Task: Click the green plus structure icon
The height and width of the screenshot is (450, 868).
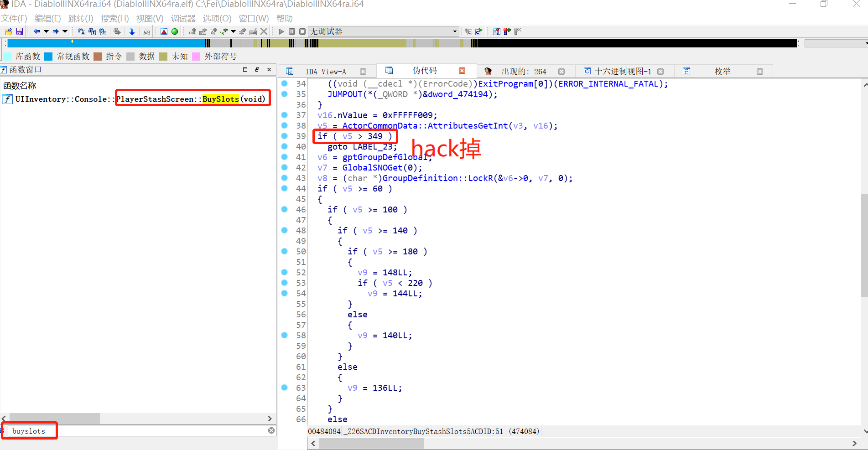Action: click(223, 31)
